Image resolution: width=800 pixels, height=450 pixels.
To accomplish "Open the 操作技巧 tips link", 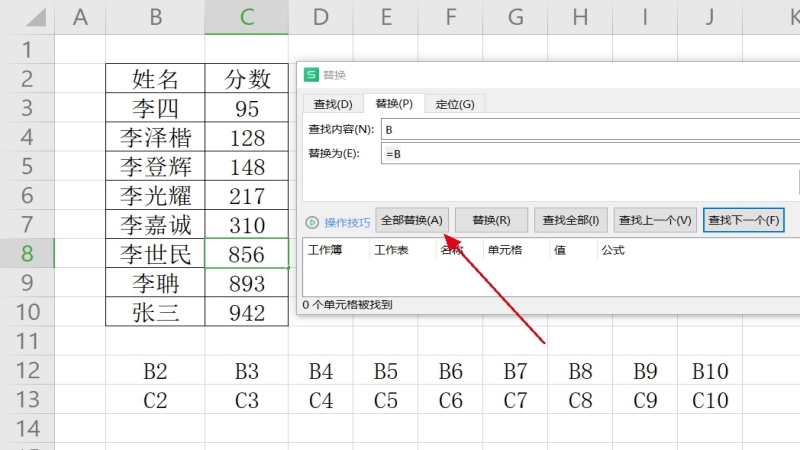I will pos(347,221).
